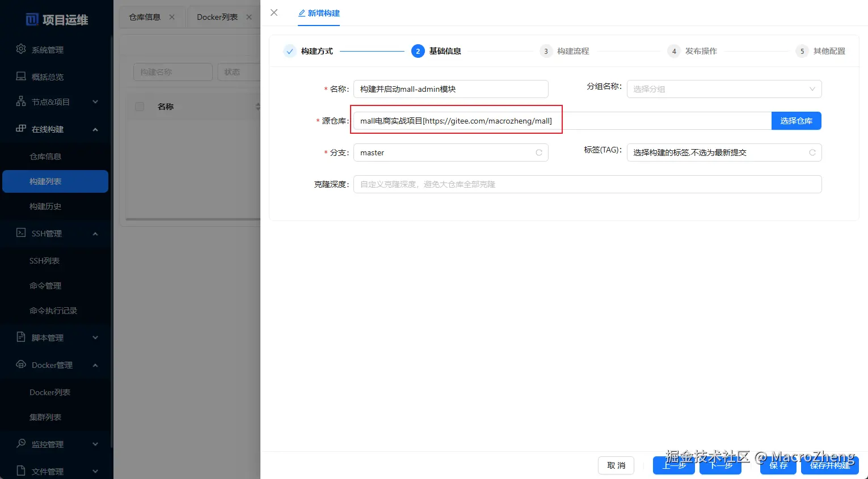Click the 文件管理 document icon
868x479 pixels.
[21, 471]
